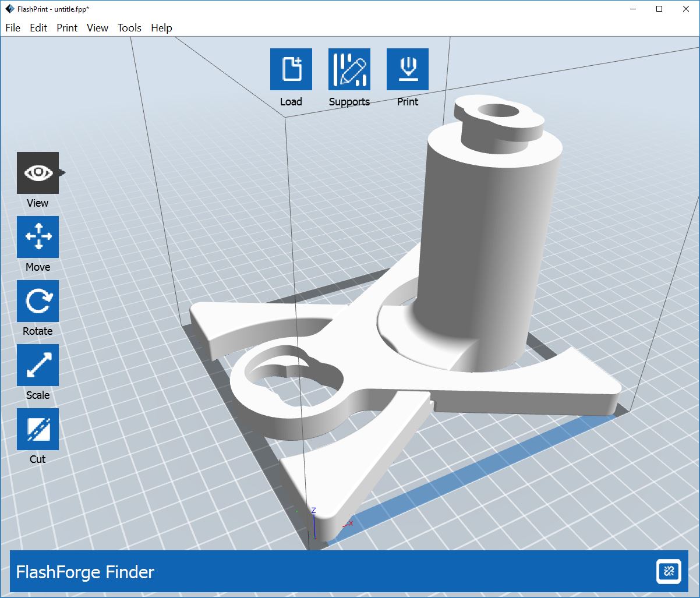Click the FlashPrint app icon in the title bar
This screenshot has width=700, height=598.
pos(9,9)
